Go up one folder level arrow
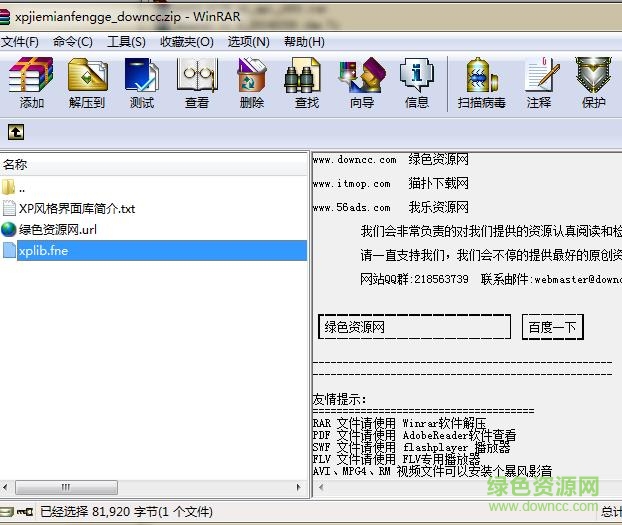Screen dimensions: 622x525 [16, 132]
